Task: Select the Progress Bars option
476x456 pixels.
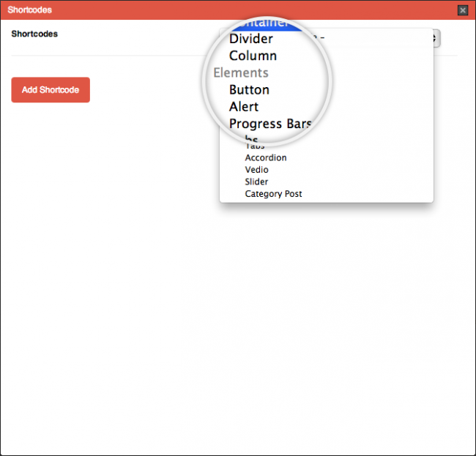Action: [x=270, y=124]
